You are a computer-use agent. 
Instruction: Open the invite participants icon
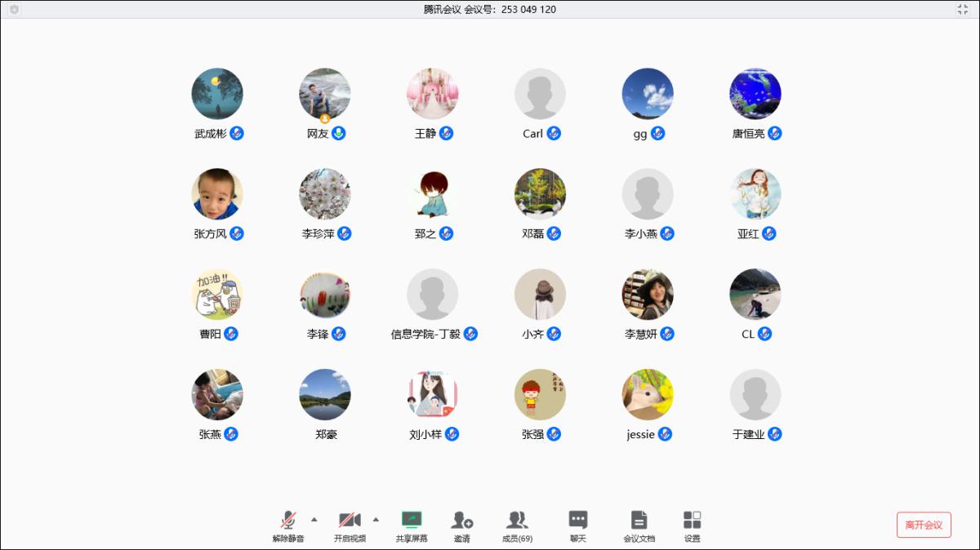pos(462,520)
